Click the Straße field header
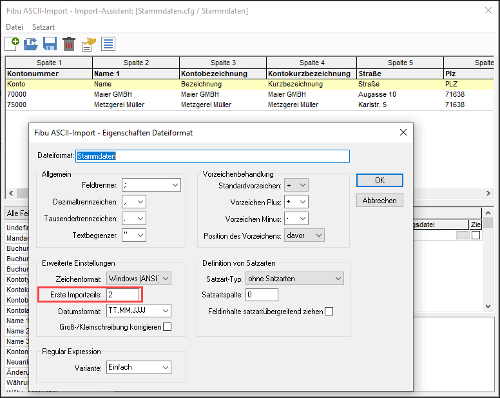The width and height of the screenshot is (500, 398). tap(400, 74)
